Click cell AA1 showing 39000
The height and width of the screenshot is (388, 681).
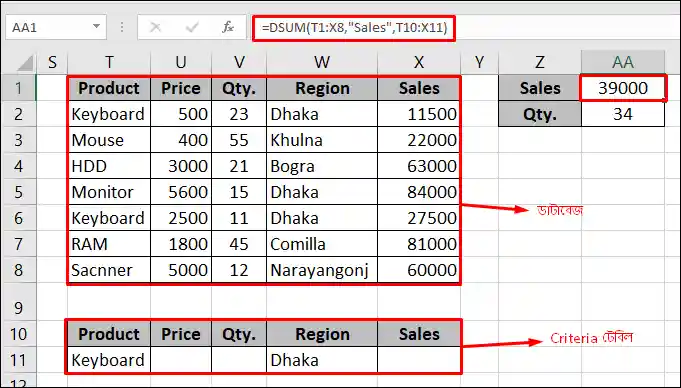(623, 88)
